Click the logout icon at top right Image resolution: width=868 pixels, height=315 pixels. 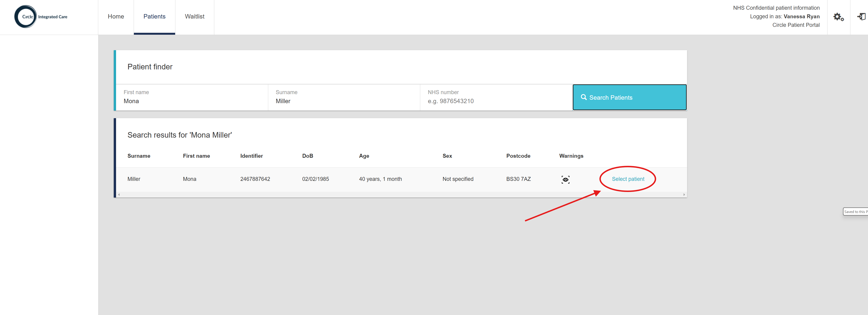point(861,17)
